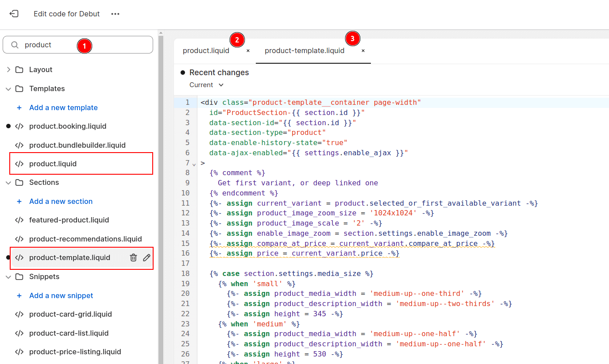
Task: Delete product-template.liquid with the trash icon
Action: tap(133, 257)
